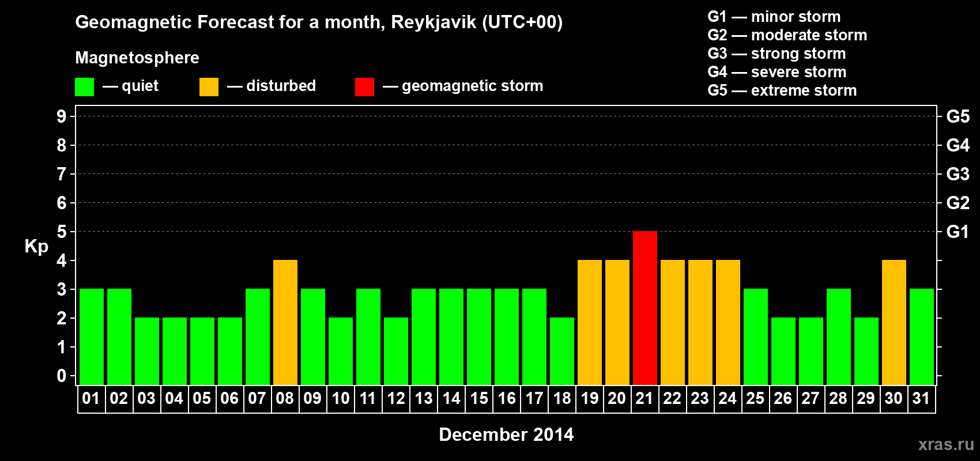Click the 'Magnetosphere' heading
Viewport: 980px width, 461px height.
(x=137, y=58)
